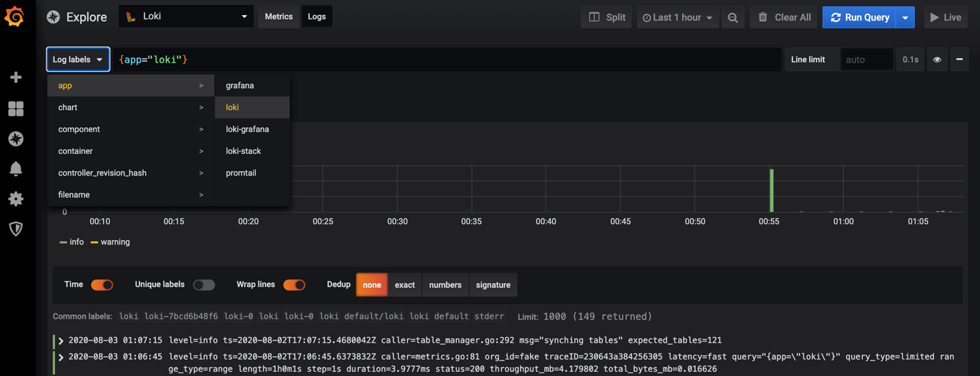980x376 pixels.
Task: Open the Loki datasource dropdown
Action: (186, 16)
